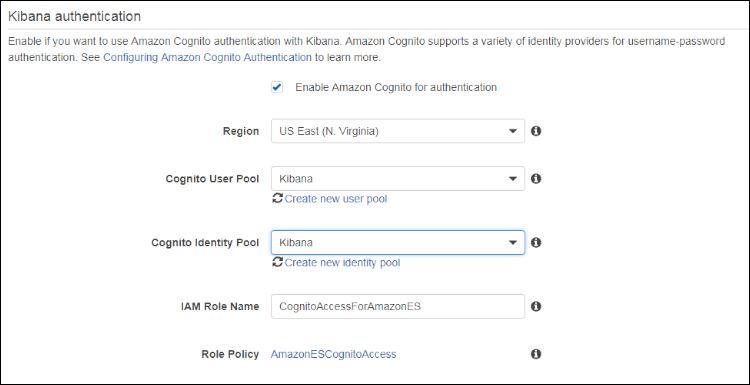
Task: Open the Cognito User Pool dropdown
Action: (x=398, y=178)
